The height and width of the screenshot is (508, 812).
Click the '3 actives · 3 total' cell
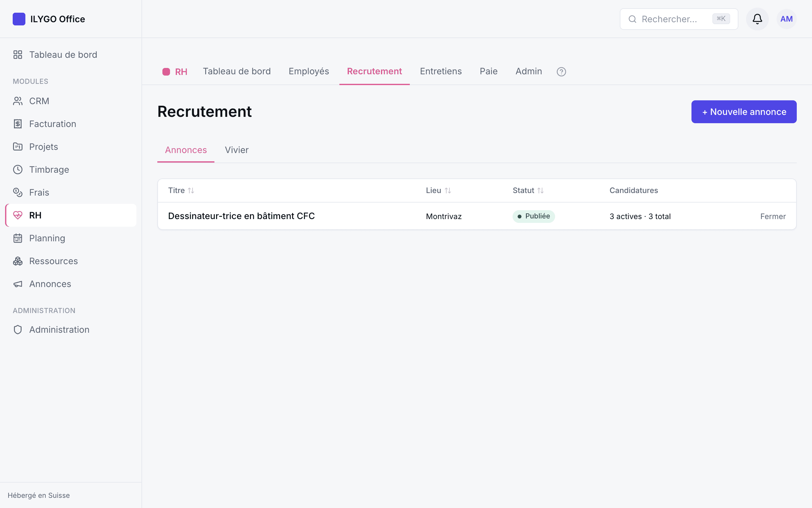pyautogui.click(x=640, y=216)
